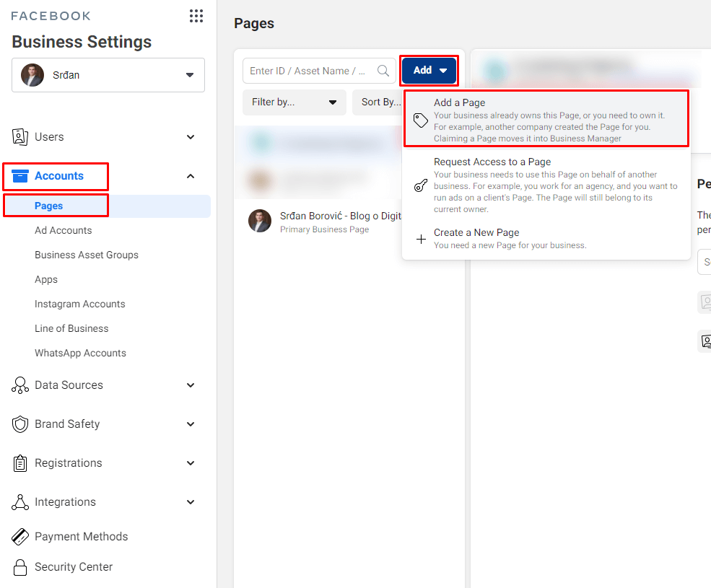The image size is (711, 588).
Task: Click the key icon for Request Access
Action: coord(420,185)
